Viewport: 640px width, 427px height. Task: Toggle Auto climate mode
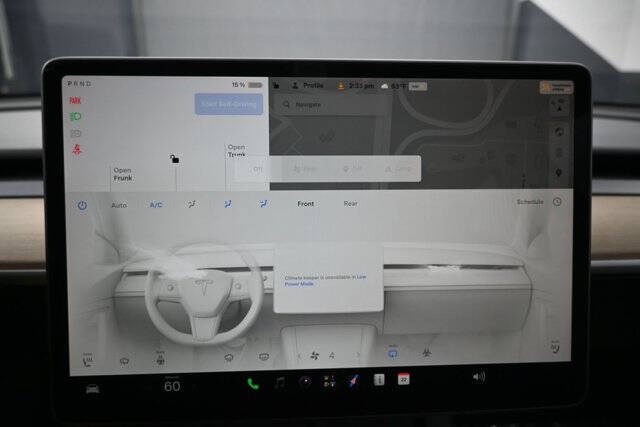(x=119, y=205)
